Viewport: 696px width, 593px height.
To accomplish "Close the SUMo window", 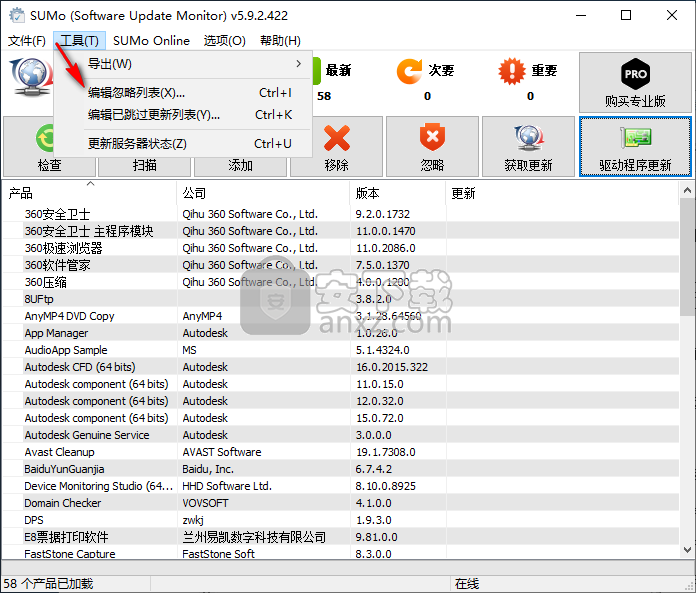I will (x=672, y=16).
